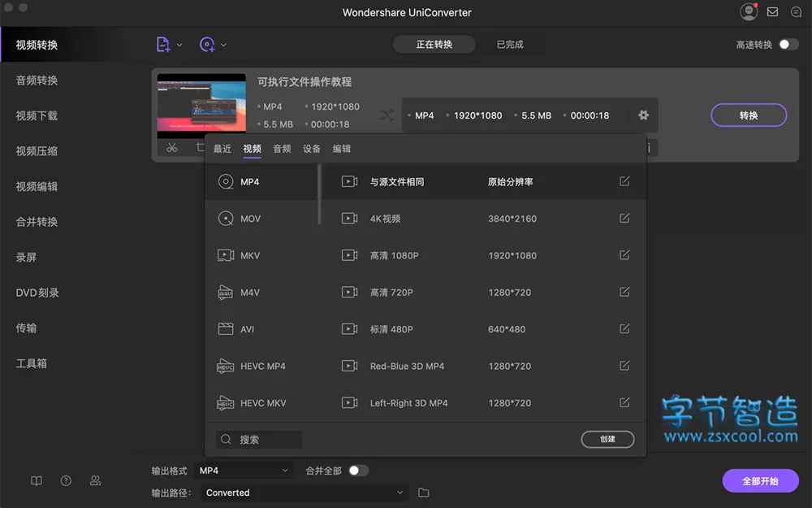812x508 pixels.
Task: Switch to the 编辑 tab
Action: point(342,149)
